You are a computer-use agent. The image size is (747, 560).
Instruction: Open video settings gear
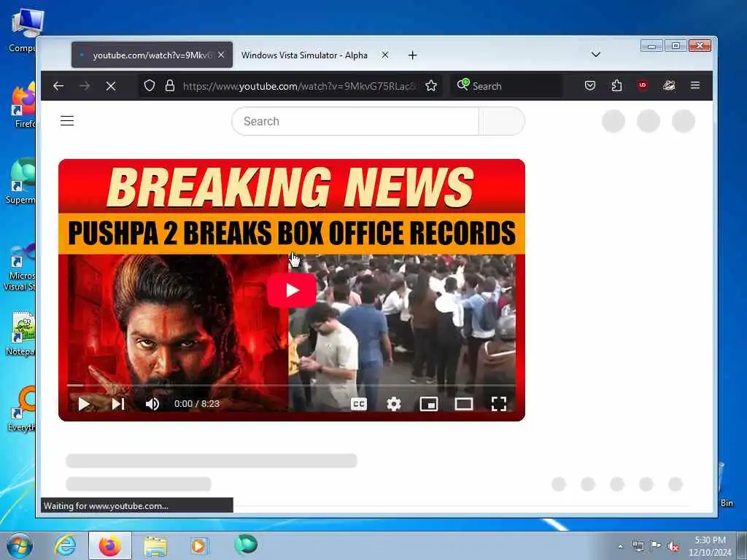[393, 404]
